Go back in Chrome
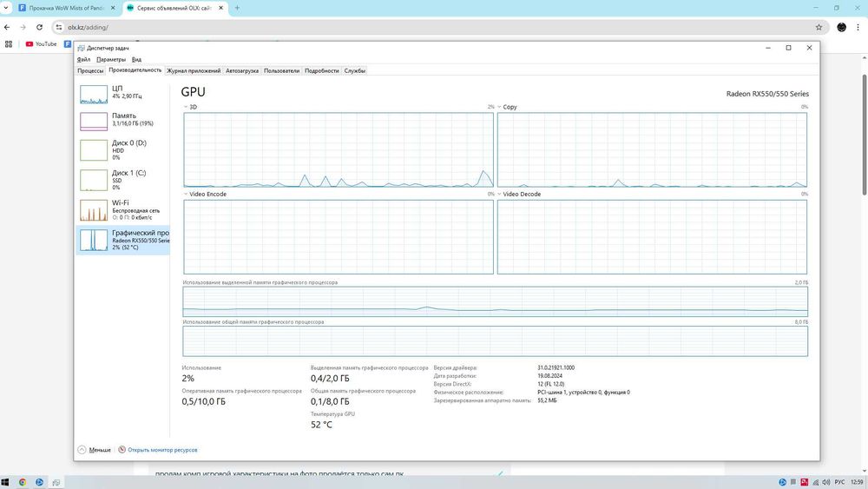The image size is (868, 489). coord(7,27)
